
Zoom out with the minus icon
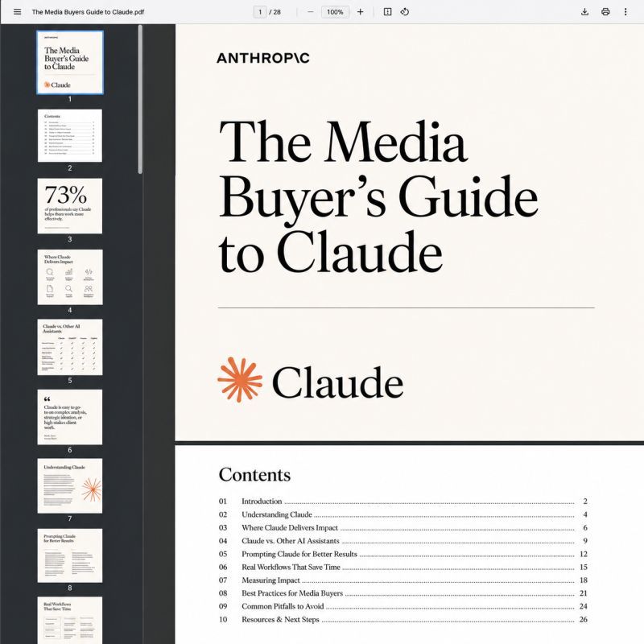tap(311, 12)
